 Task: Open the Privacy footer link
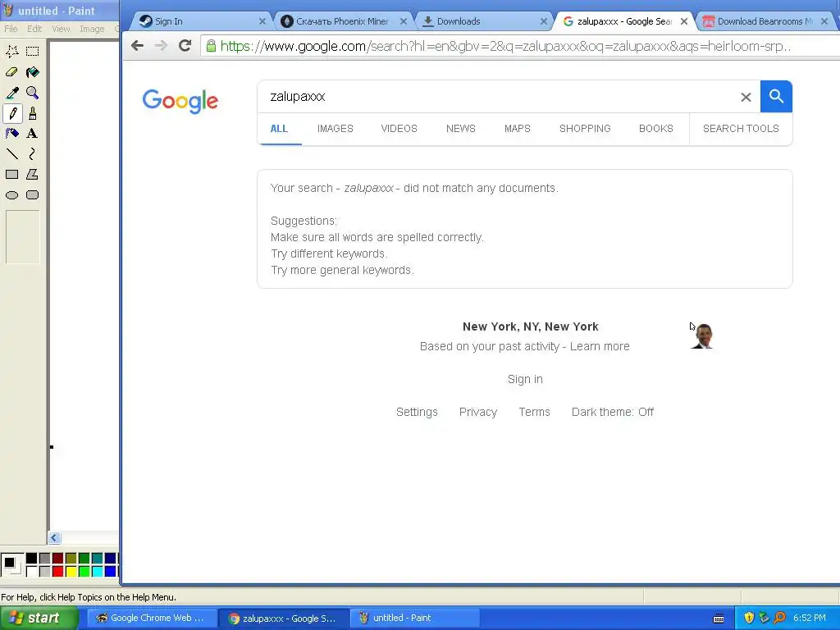[478, 412]
